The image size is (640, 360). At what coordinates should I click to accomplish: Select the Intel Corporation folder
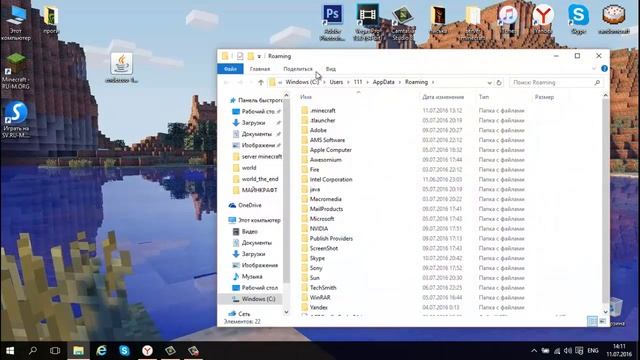[331, 179]
